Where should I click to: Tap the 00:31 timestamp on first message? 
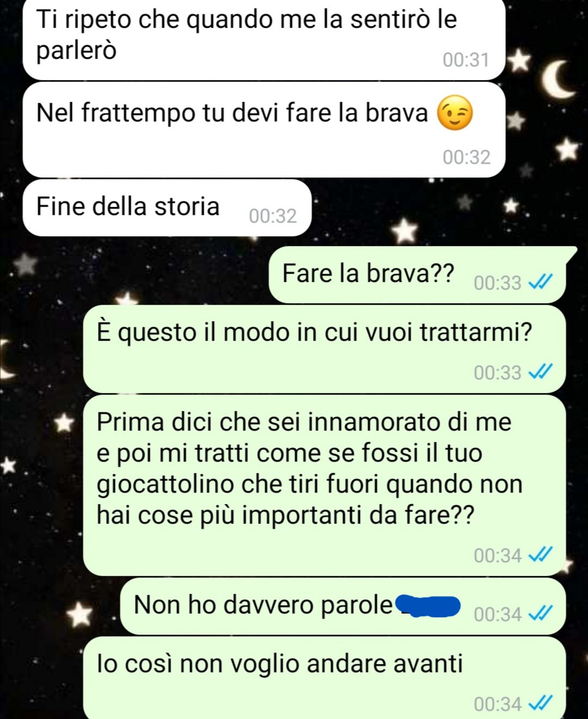coord(466,59)
